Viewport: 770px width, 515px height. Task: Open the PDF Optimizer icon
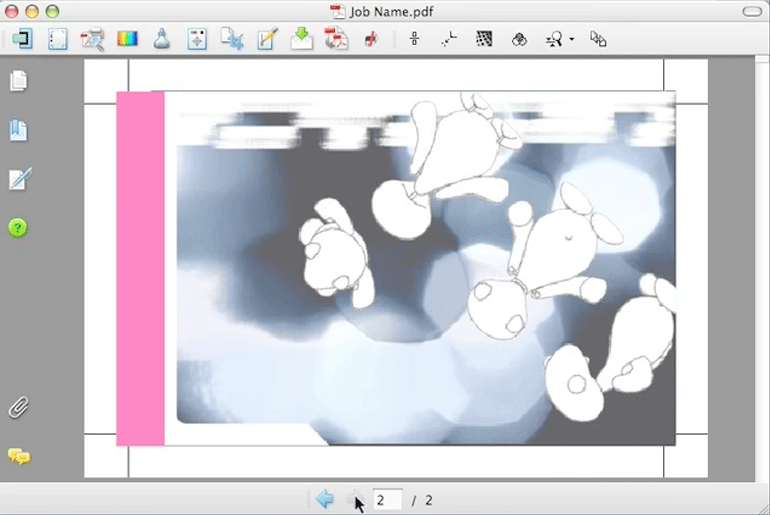[x=336, y=39]
